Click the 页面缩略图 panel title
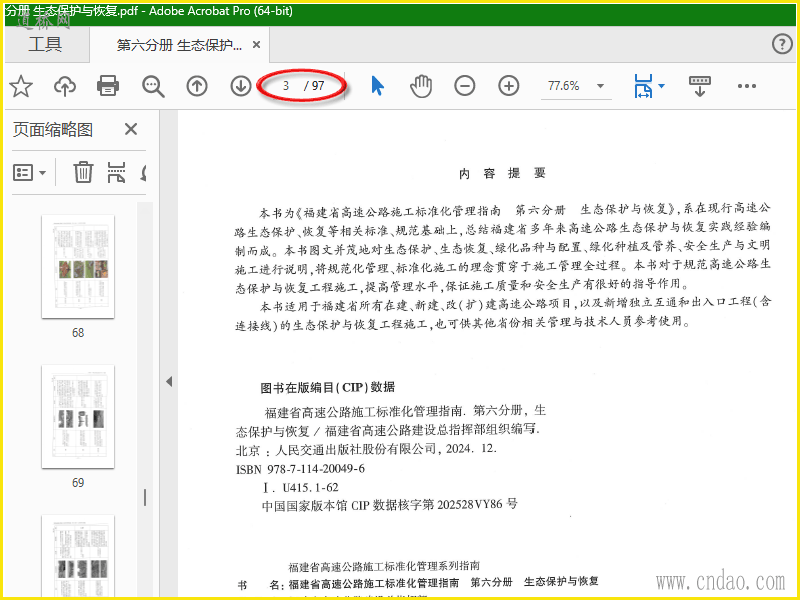The width and height of the screenshot is (800, 600). click(x=53, y=130)
